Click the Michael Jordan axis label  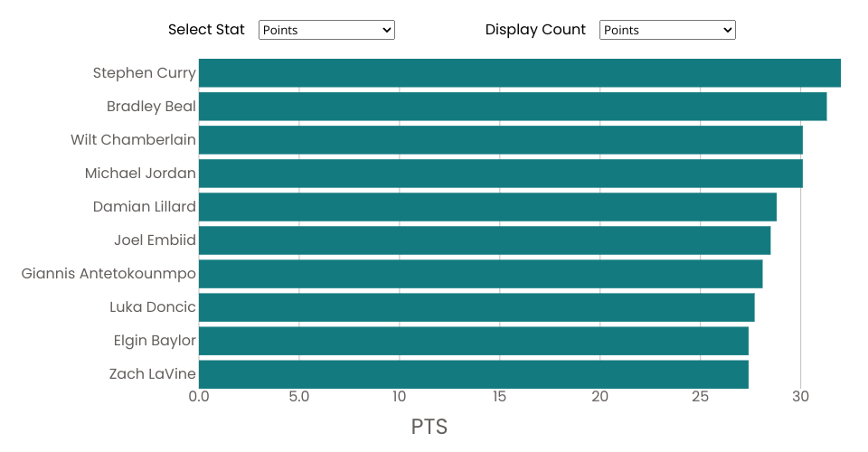click(140, 174)
